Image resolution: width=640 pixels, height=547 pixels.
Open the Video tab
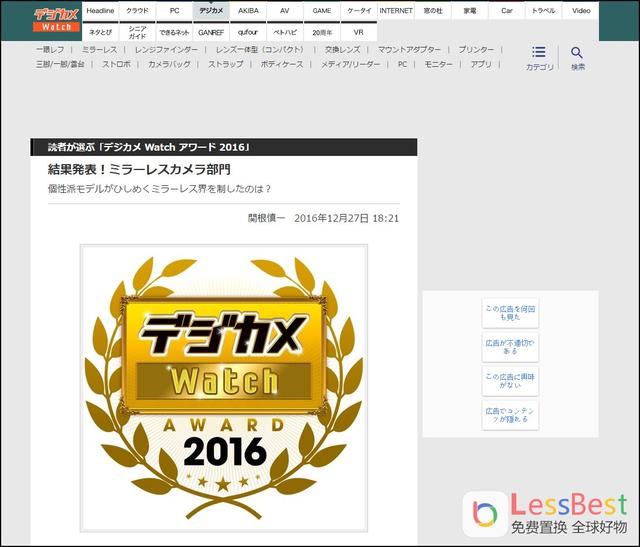pos(581,11)
